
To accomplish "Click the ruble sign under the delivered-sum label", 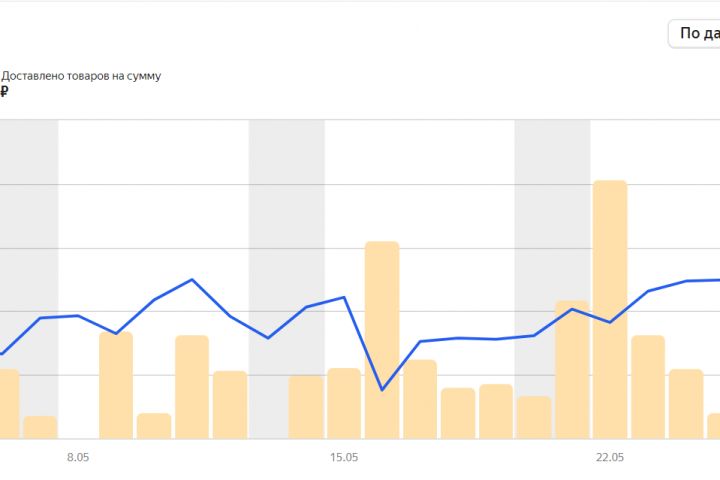I will (x=4, y=92).
